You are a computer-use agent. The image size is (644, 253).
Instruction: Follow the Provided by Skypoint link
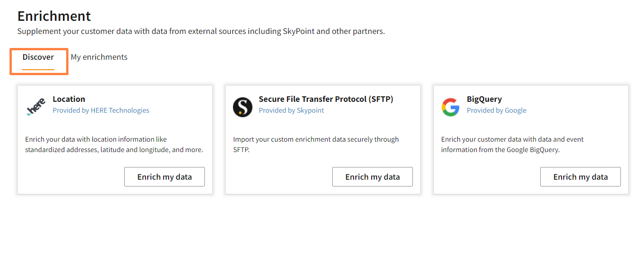[x=291, y=110]
